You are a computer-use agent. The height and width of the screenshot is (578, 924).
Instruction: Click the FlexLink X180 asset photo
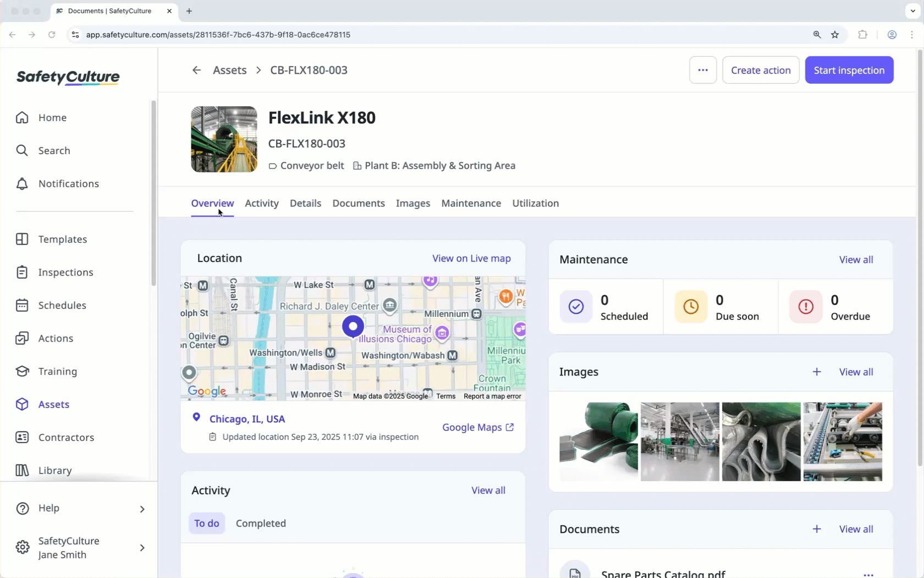pyautogui.click(x=224, y=139)
